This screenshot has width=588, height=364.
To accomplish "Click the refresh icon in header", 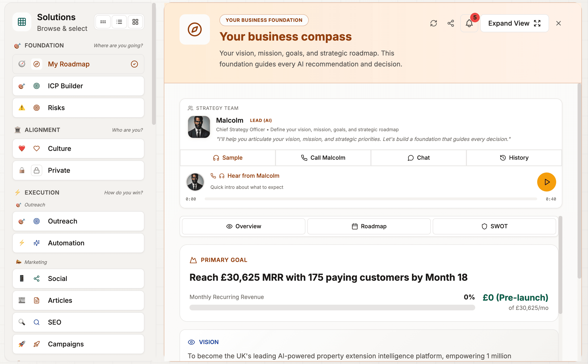I will 433,23.
